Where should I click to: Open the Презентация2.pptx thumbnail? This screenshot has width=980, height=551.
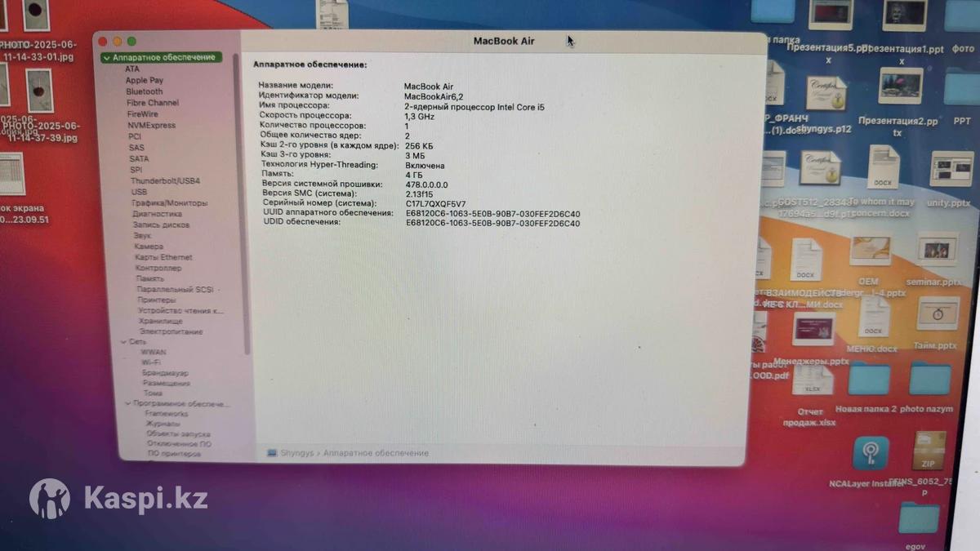pos(900,87)
